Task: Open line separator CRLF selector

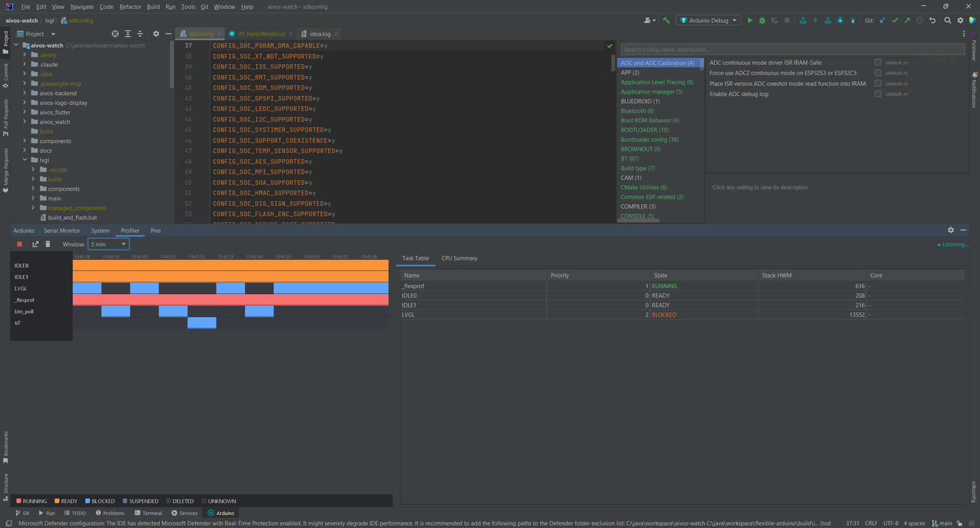Action: [871, 523]
